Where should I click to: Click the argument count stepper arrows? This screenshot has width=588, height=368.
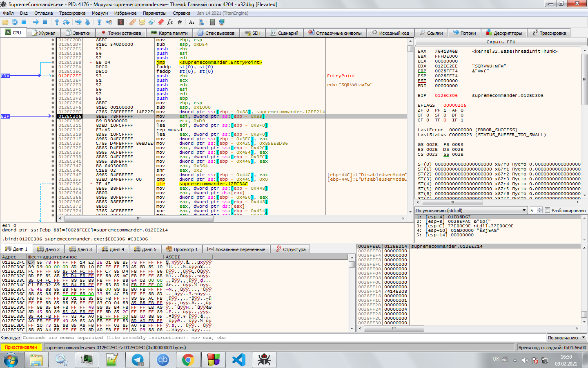[x=540, y=210]
